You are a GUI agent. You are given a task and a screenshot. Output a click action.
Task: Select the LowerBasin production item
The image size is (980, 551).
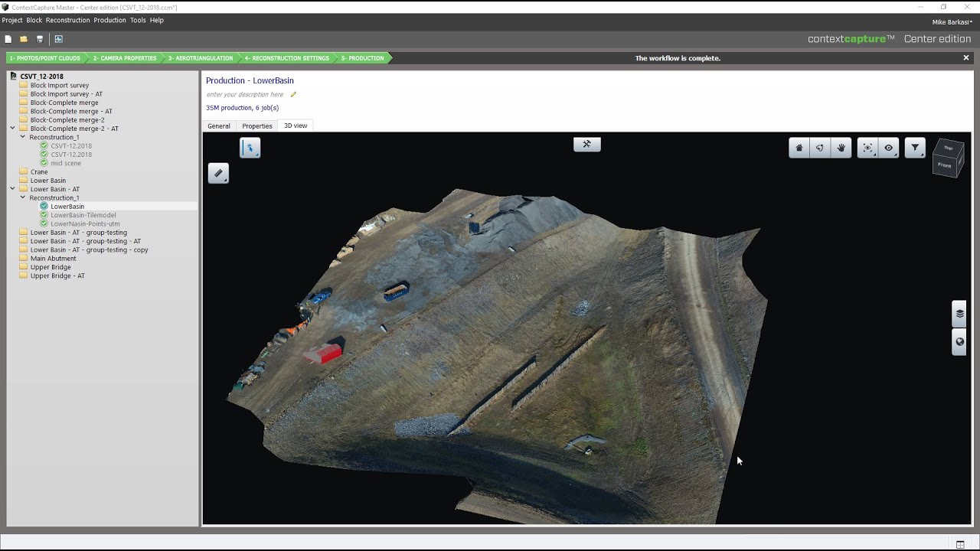(x=67, y=207)
